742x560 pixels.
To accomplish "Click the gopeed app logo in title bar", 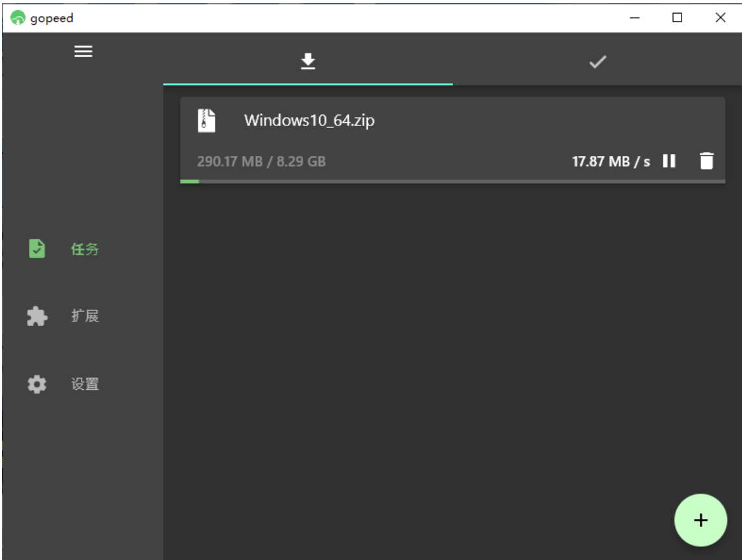I will 18,18.
